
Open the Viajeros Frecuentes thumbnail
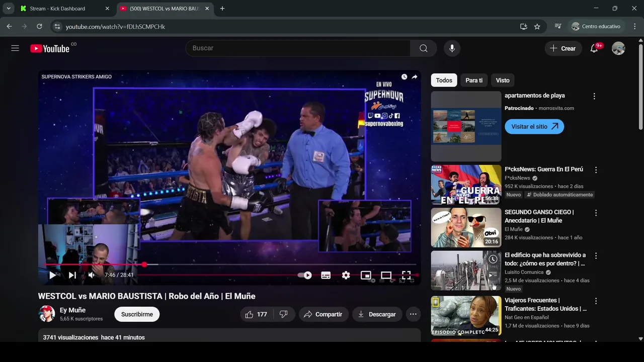(x=466, y=316)
